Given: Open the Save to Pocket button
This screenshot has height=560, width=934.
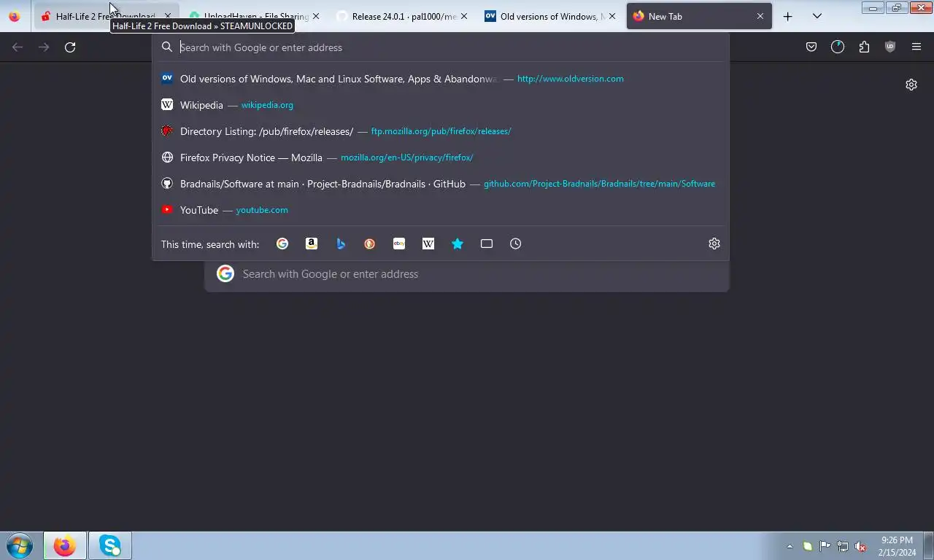Looking at the screenshot, I should point(811,47).
